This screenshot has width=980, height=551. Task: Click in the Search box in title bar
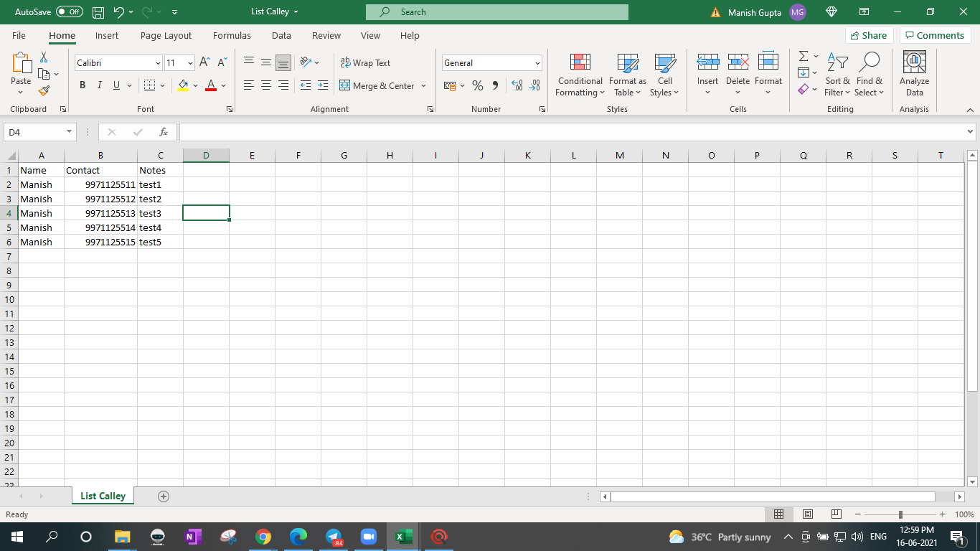[496, 12]
